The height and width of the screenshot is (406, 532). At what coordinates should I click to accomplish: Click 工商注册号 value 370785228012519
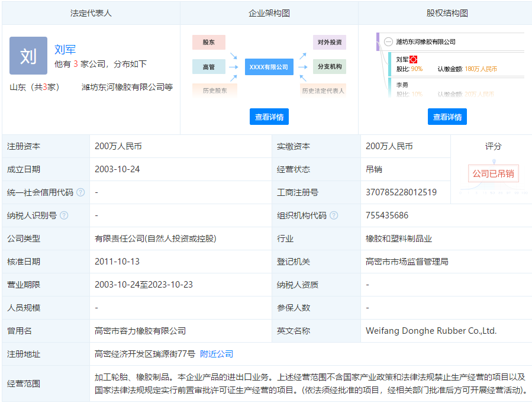(x=401, y=192)
